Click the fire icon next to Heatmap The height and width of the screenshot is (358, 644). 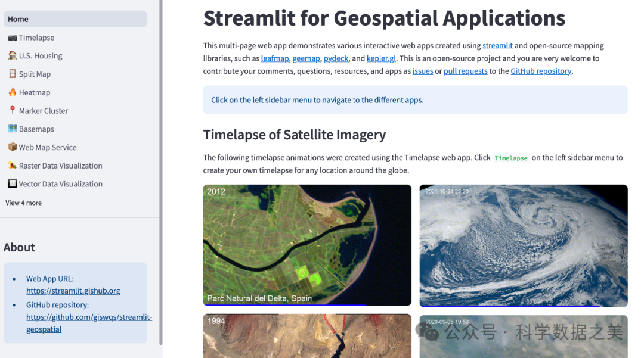[x=12, y=92]
